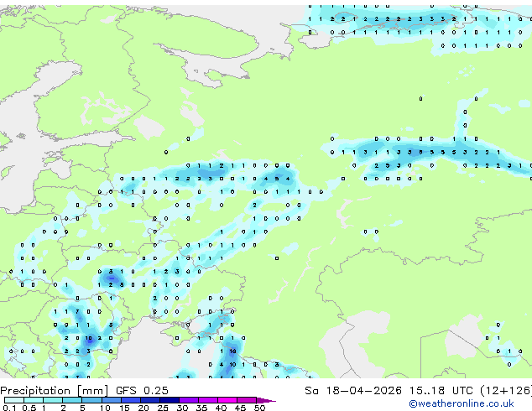The height and width of the screenshot is (411, 532).
Task: Click the '50' legend scale label
Action: click(259, 408)
